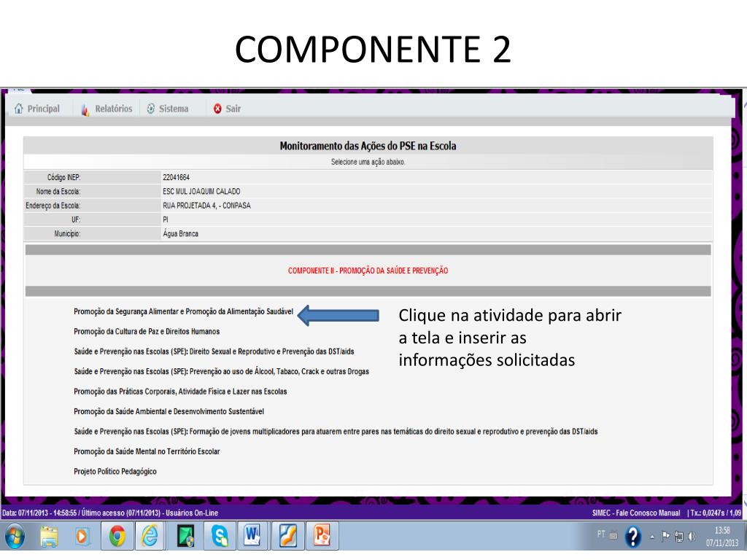Click the UF value PI
Viewport: 747px width, 560px height.
pyautogui.click(x=166, y=219)
